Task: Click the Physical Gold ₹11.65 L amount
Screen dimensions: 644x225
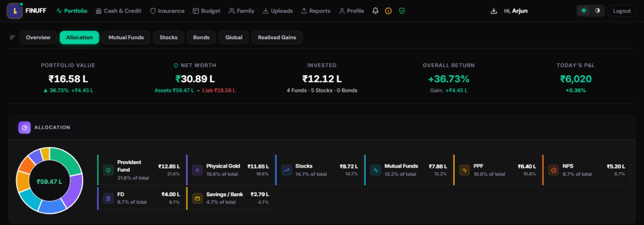Action: click(x=258, y=166)
